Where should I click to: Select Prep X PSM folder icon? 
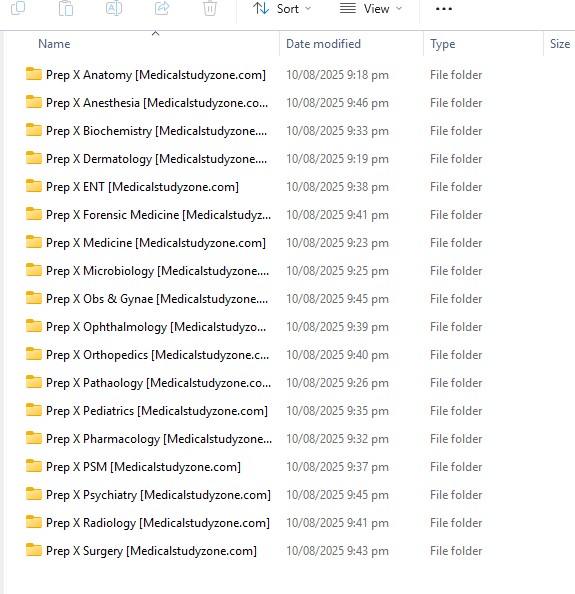click(x=34, y=466)
